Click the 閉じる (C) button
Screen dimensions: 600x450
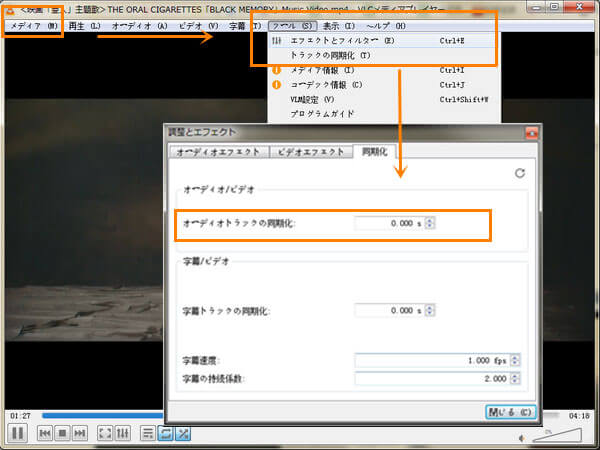tap(510, 412)
